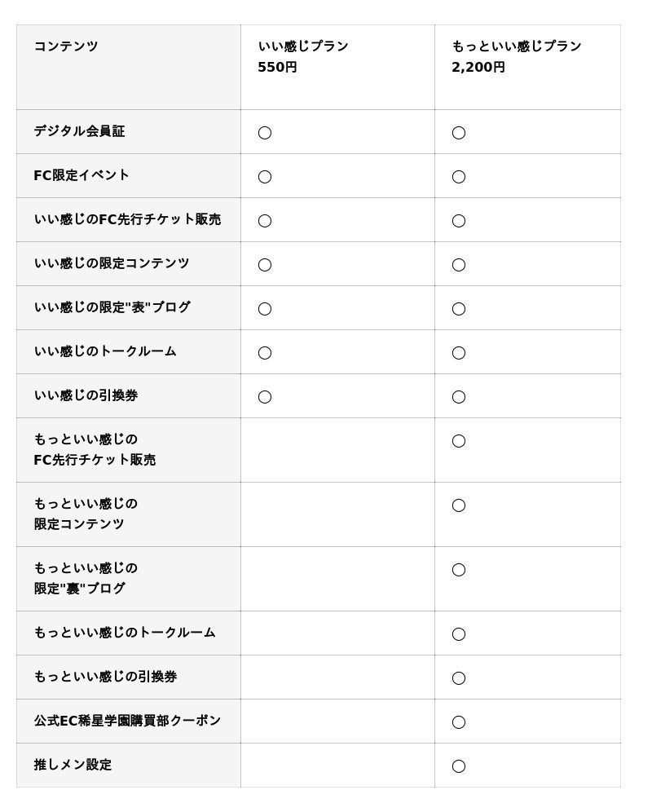
Task: Click the circle in the もっといい感じの引換券 row
Action: tap(459, 677)
